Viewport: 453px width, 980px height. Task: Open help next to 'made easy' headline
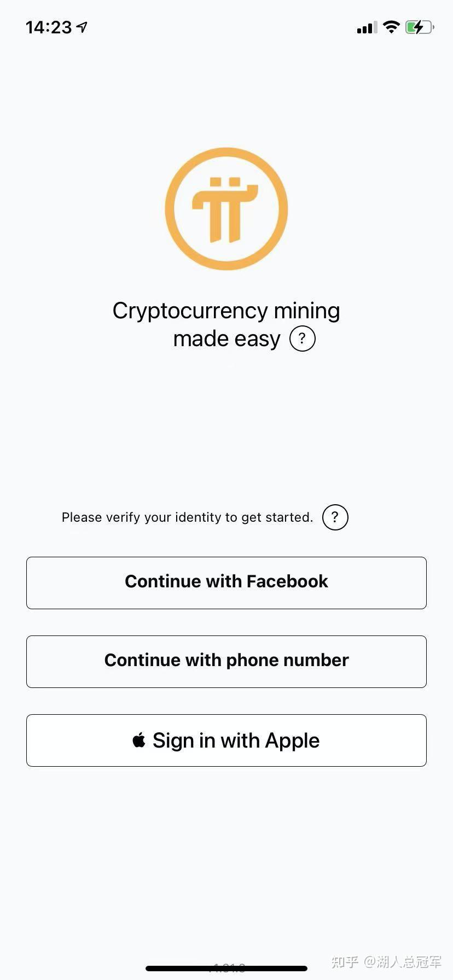pos(302,339)
